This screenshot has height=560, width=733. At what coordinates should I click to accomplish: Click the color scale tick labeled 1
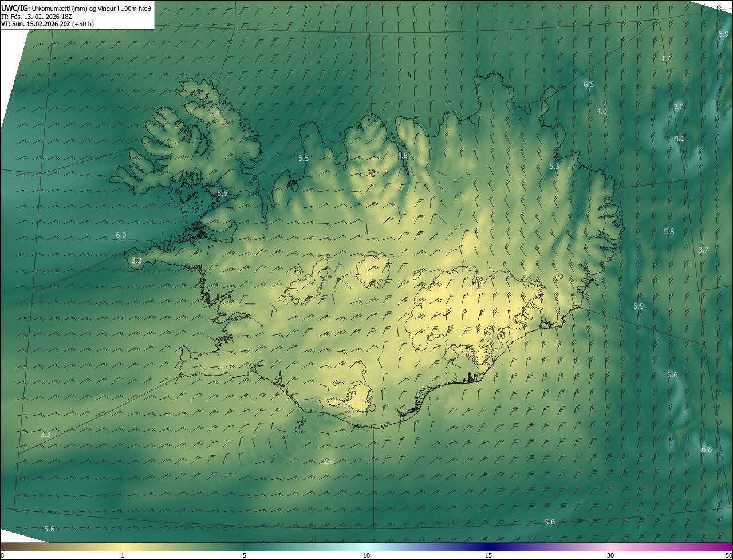(x=123, y=555)
